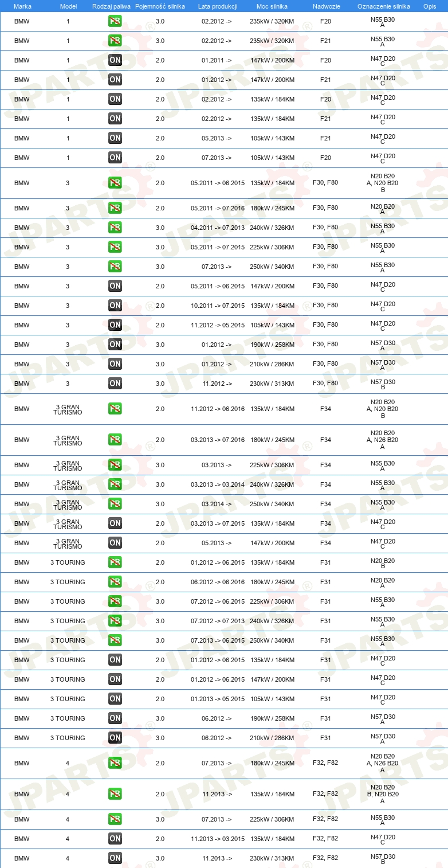This screenshot has width=448, height=868.
Task: Click petrol icon in BMW 3 04.2011-07.2013 row
Action: pyautogui.click(x=115, y=228)
